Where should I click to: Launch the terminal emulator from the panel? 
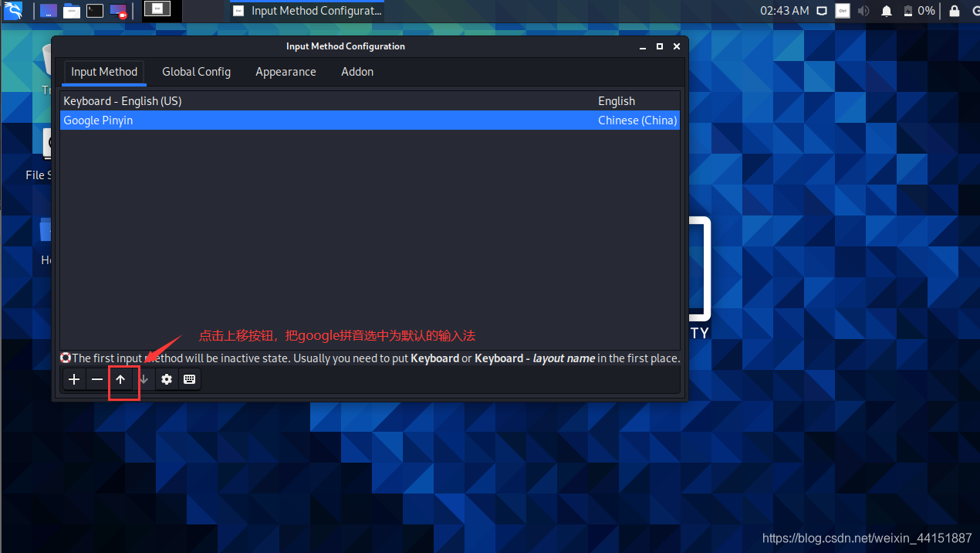[95, 11]
